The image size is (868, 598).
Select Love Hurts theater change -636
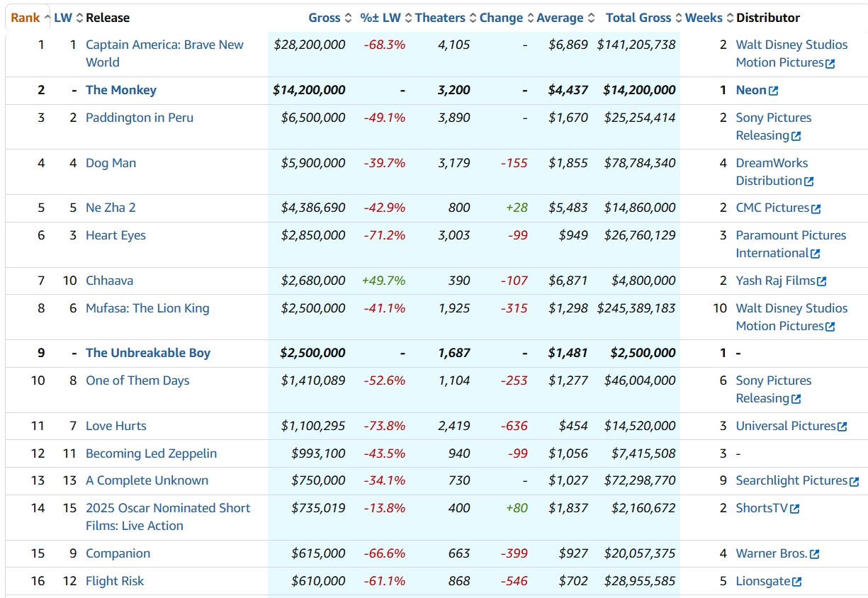point(514,426)
